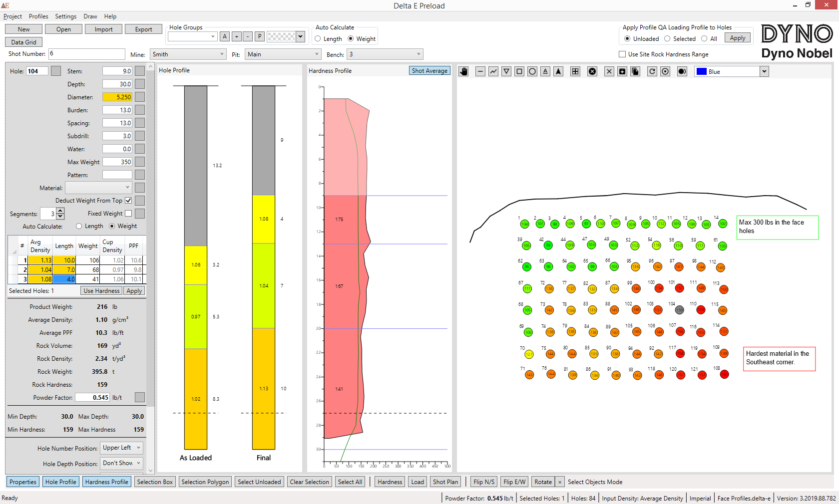
Task: Select the circle draw tool
Action: (x=532, y=71)
